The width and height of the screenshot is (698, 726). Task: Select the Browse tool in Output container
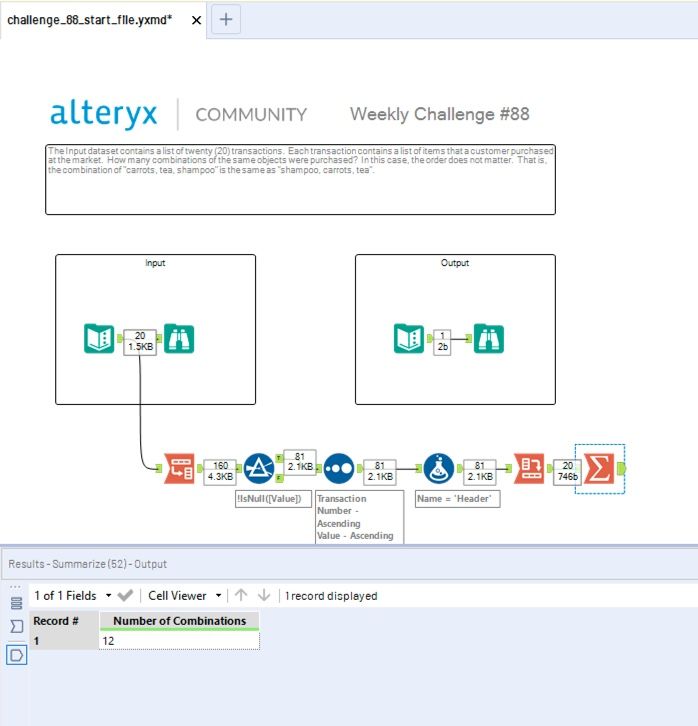point(489,338)
